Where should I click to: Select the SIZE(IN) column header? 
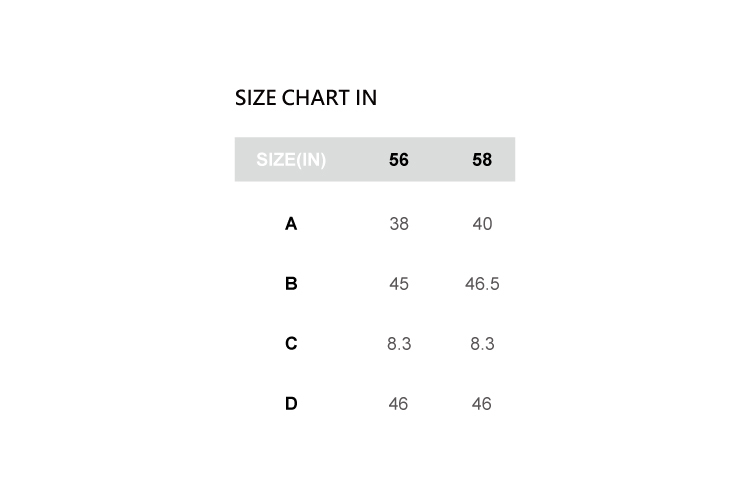[291, 160]
